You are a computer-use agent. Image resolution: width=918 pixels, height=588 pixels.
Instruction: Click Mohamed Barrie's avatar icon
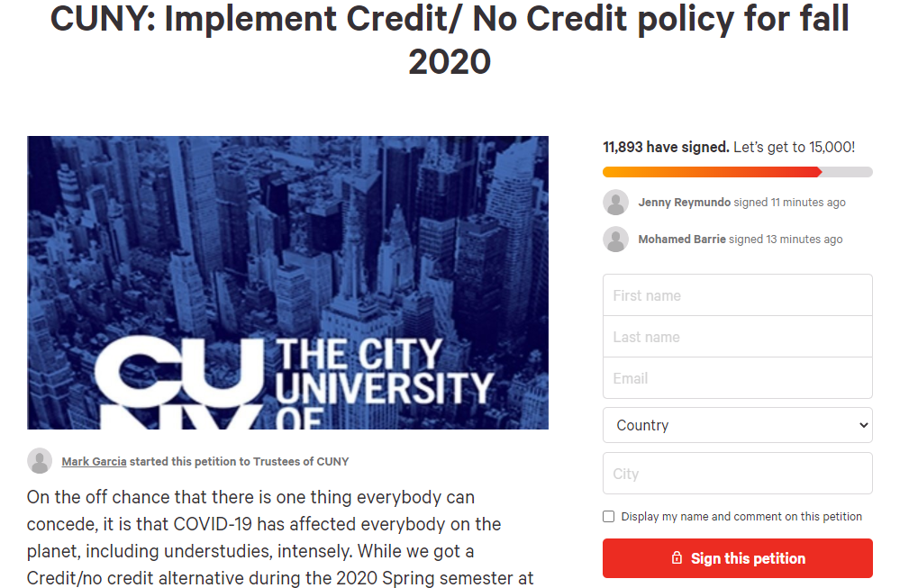point(615,240)
